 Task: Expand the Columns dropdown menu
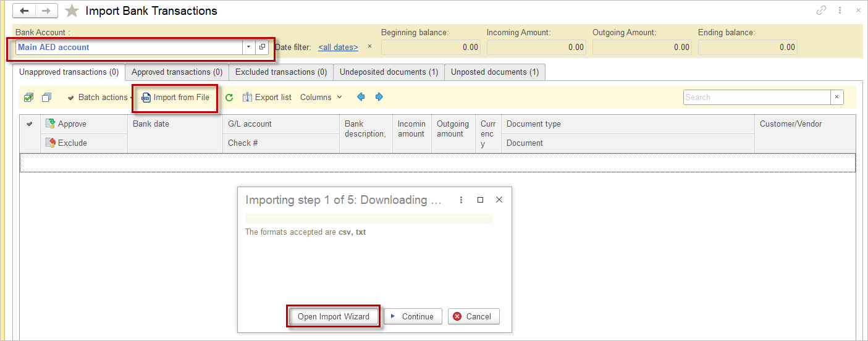click(321, 98)
